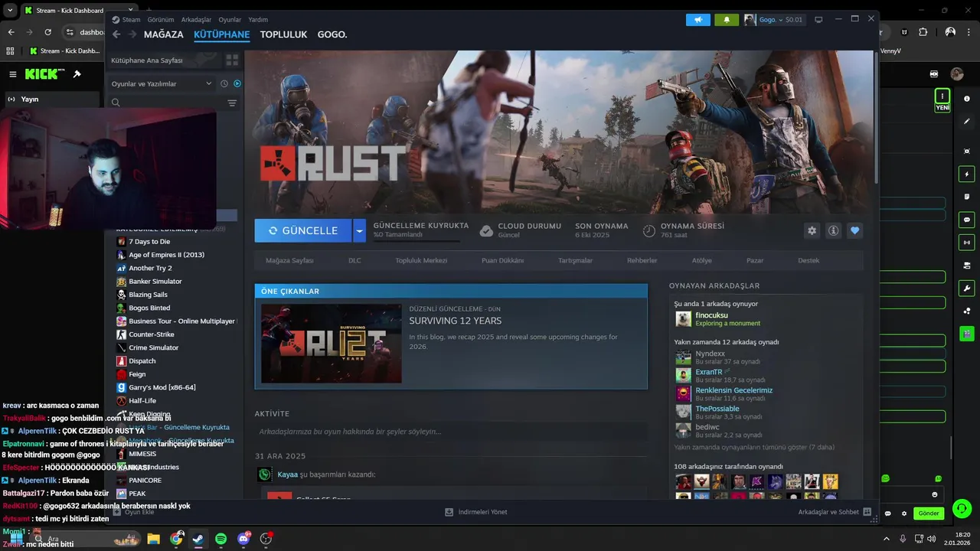Toggle ready-to-play filter icon in library
The width and height of the screenshot is (980, 551).
[x=237, y=84]
